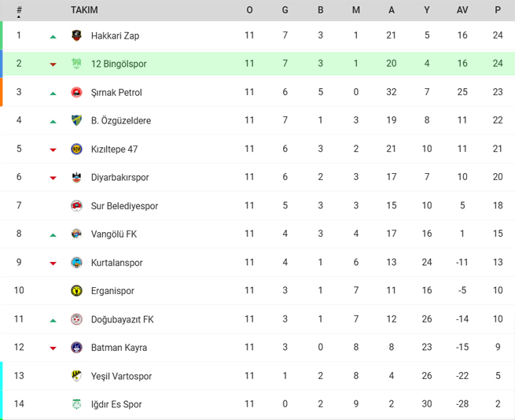The width and height of the screenshot is (515, 420).
Task: Click the Yeşil Vartospor shield logo
Action: (76, 376)
